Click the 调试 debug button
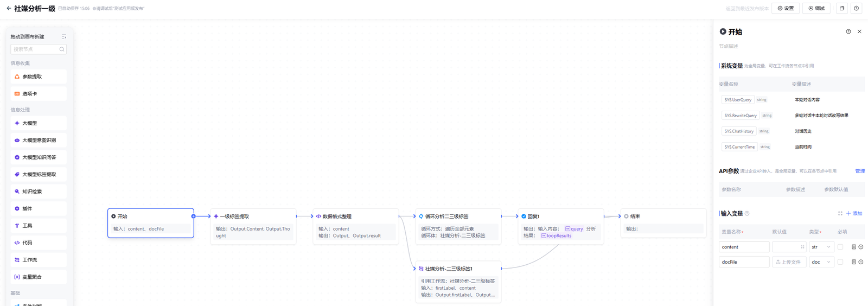 coord(816,8)
